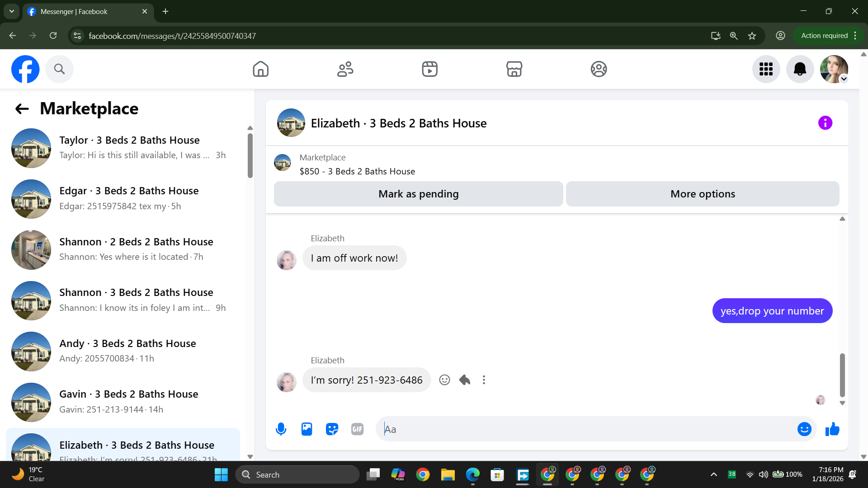Send a thumbs-up like
Image resolution: width=868 pixels, height=488 pixels.
(832, 429)
